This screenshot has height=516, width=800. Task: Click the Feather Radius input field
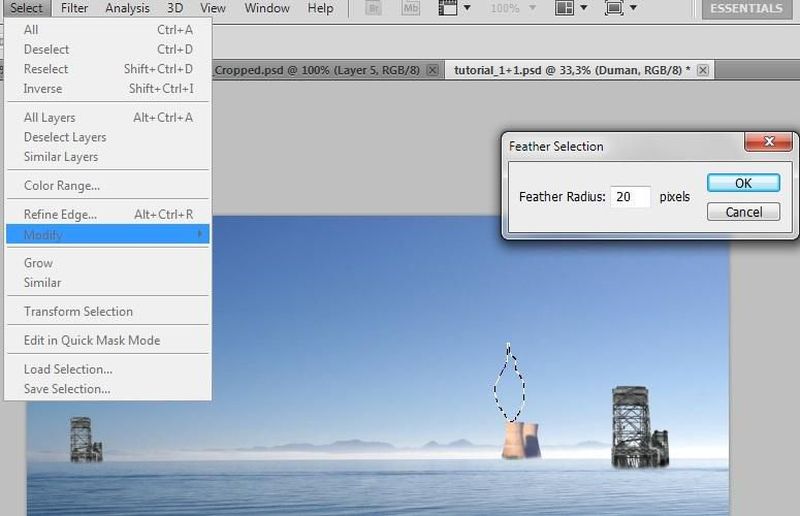point(630,197)
